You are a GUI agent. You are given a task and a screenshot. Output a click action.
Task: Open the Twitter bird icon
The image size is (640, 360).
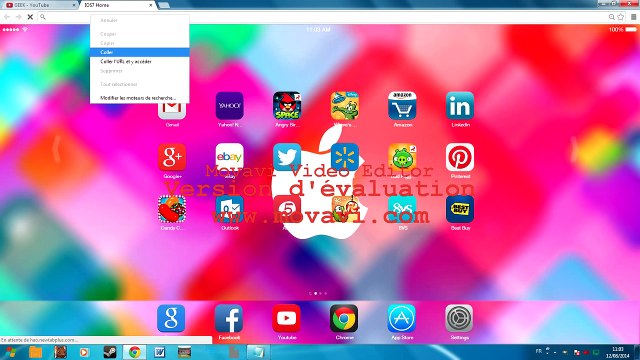pos(287,157)
